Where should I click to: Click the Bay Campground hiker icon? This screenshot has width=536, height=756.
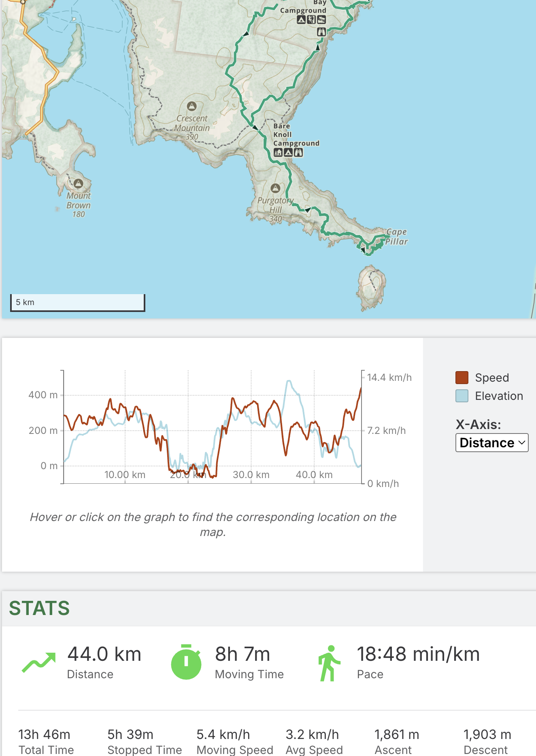pos(311,20)
